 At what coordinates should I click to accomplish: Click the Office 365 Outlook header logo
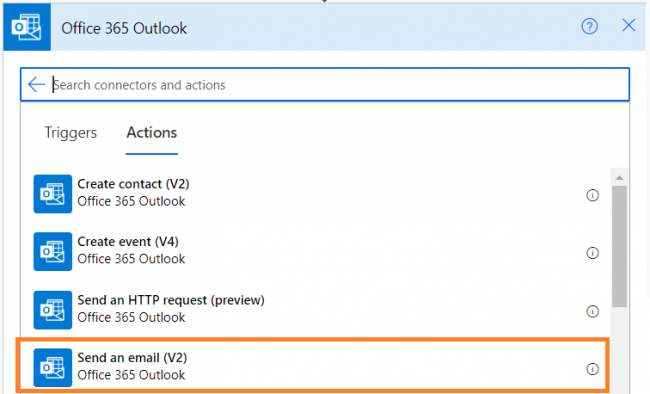[27, 27]
